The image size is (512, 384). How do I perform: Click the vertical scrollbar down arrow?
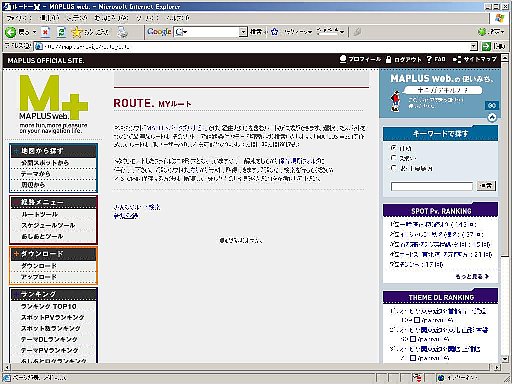pos(505,359)
